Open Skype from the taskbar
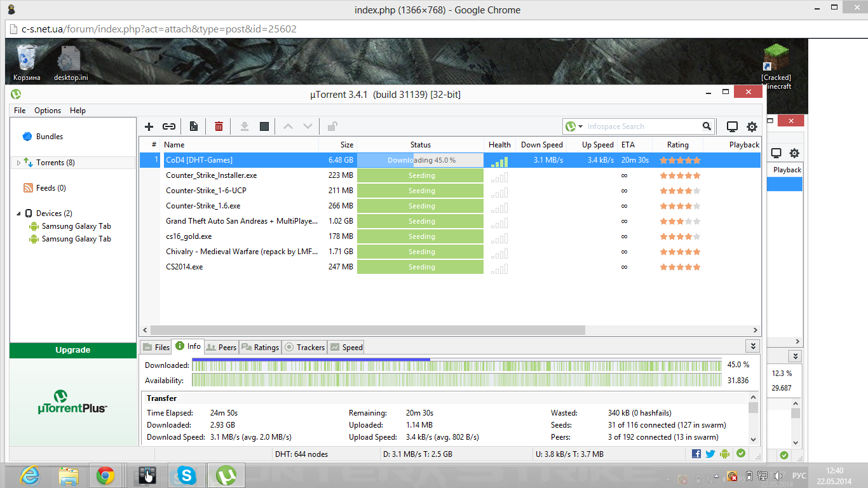868x488 pixels. tap(186, 475)
